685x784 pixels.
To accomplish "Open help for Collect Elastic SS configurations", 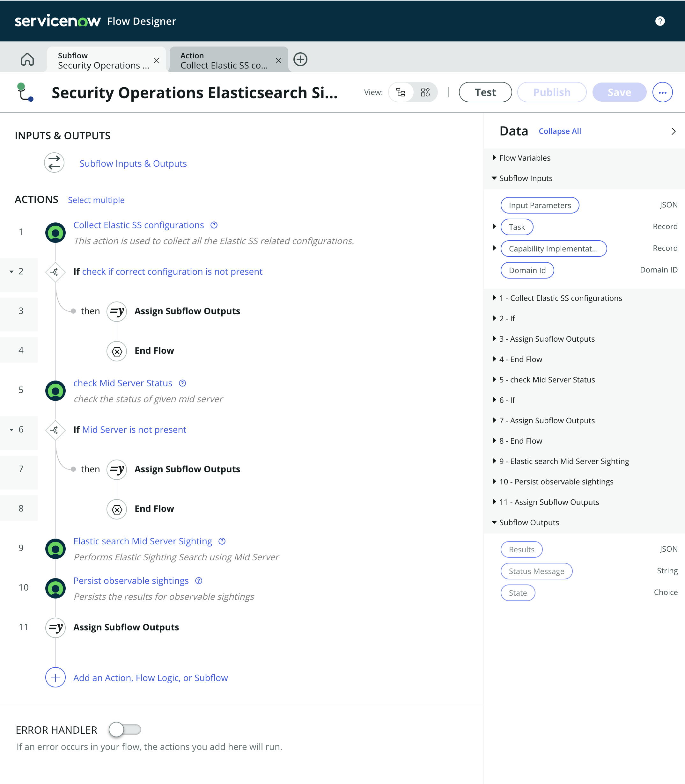I will click(214, 225).
